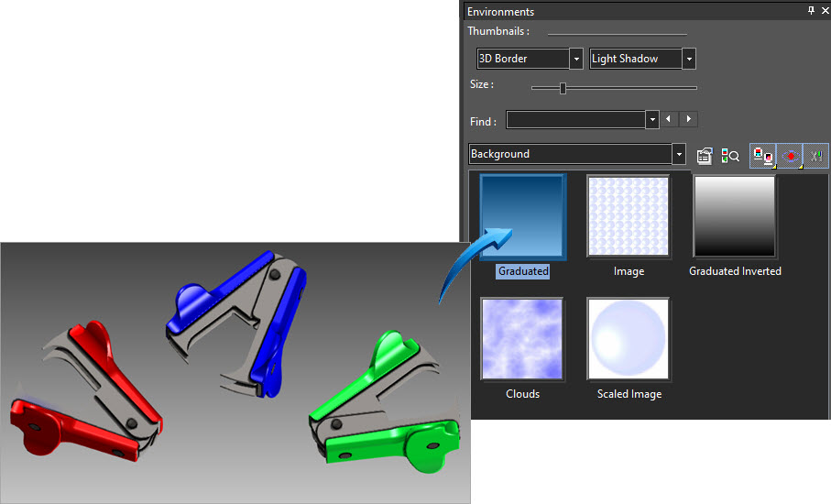831x504 pixels.
Task: Pin the Environments panel
Action: point(811,11)
